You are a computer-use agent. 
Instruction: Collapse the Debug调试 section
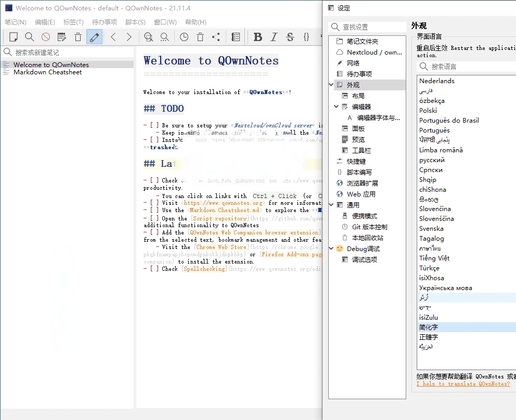331,248
